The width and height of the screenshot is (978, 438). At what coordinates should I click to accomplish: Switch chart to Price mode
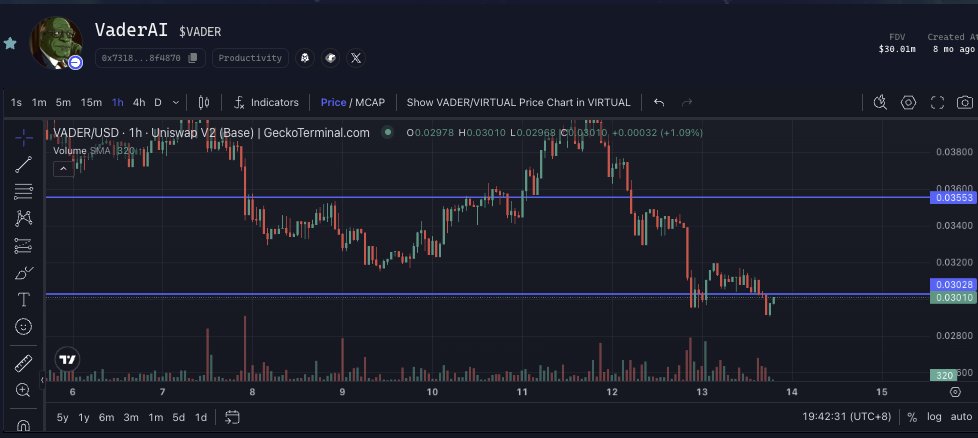coord(333,102)
